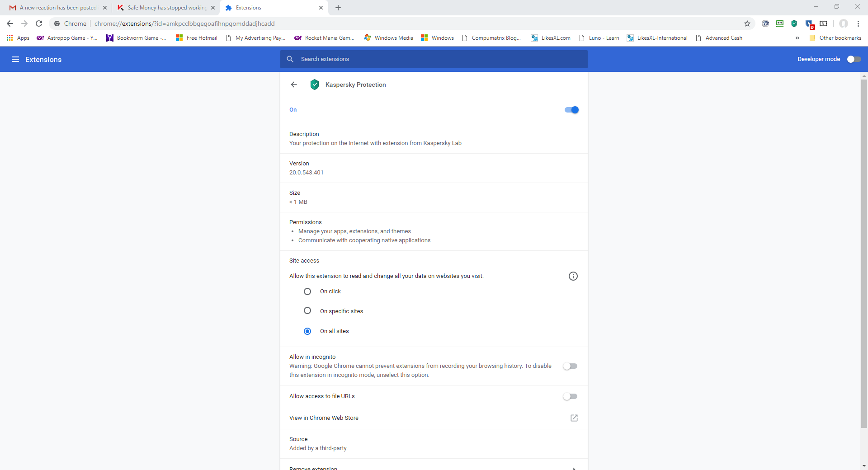Open the Windows Media bookmark
Screen dimensions: 868x470
[x=389, y=38]
